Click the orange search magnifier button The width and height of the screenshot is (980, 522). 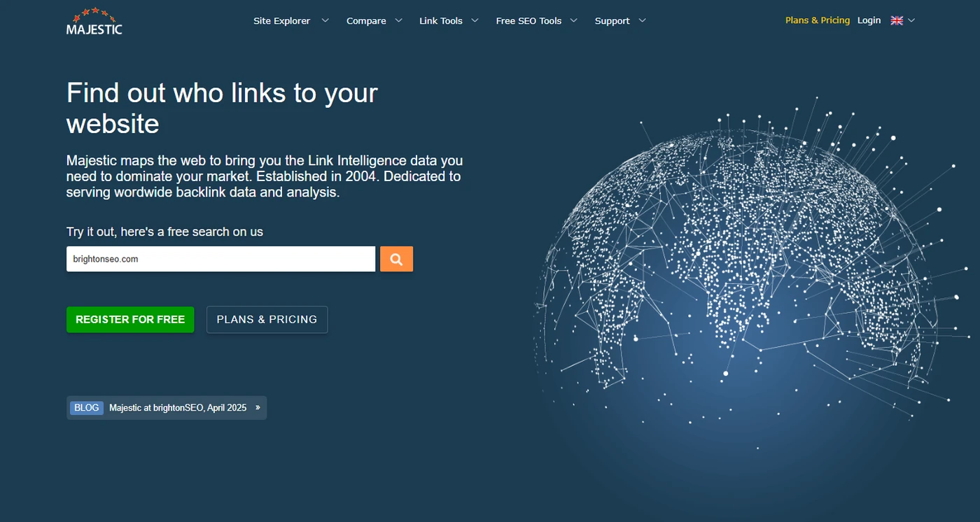click(x=396, y=259)
